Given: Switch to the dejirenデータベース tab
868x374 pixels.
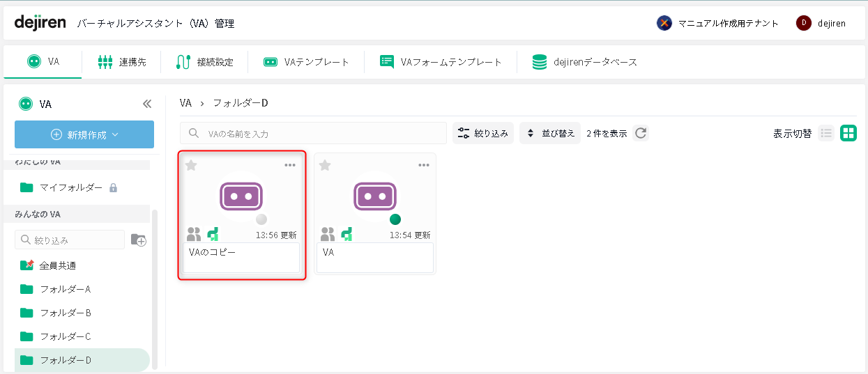Looking at the screenshot, I should click(584, 62).
